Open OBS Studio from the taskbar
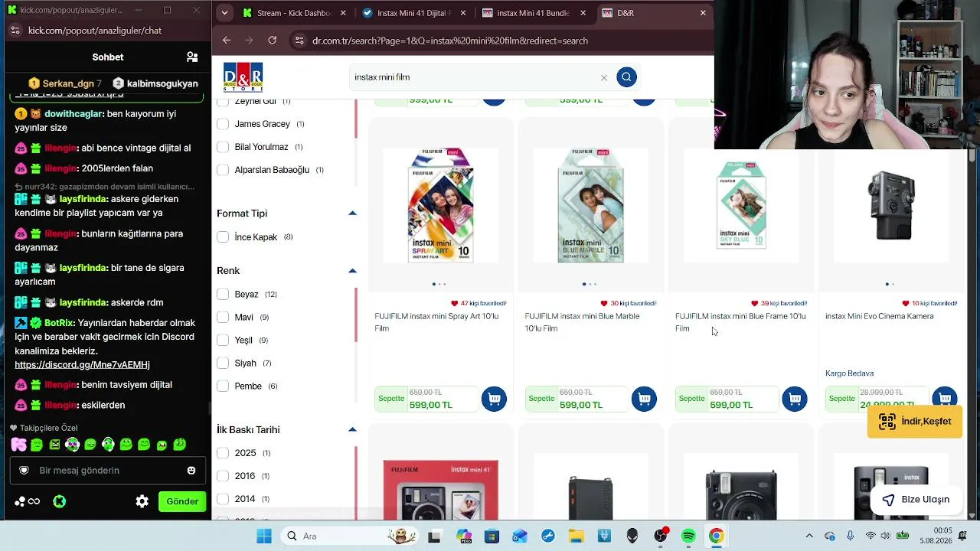The image size is (980, 551). (x=661, y=536)
